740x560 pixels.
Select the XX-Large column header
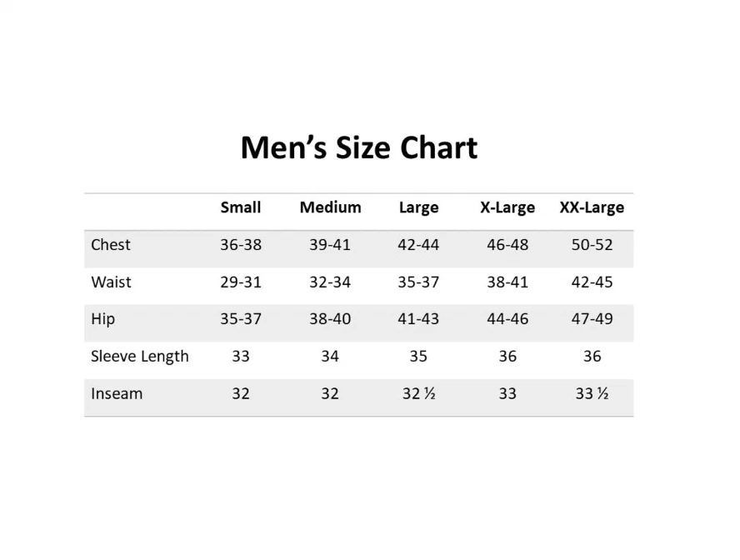592,207
